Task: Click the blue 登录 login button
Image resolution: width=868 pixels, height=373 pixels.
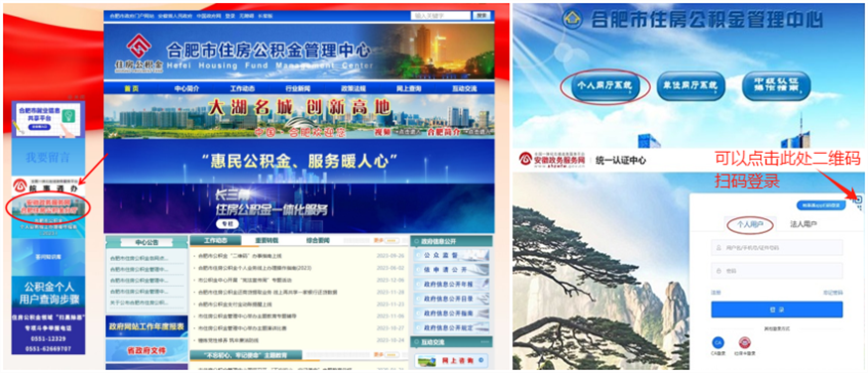Action: coord(777,310)
